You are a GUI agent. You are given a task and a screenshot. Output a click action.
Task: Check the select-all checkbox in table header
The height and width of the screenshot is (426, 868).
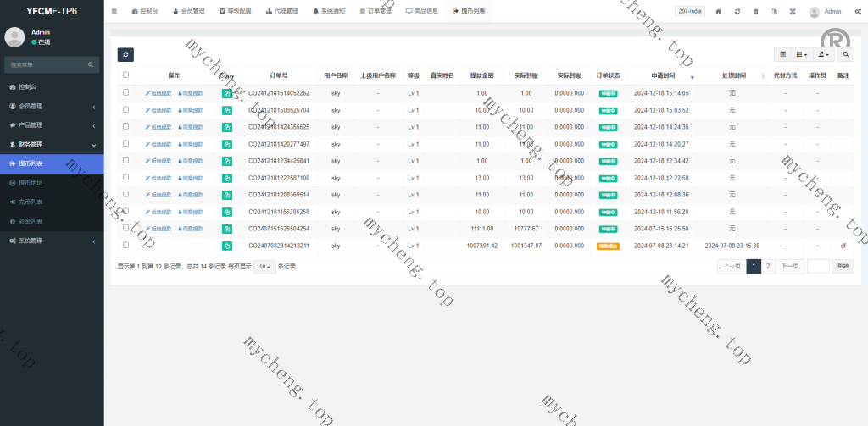[126, 75]
